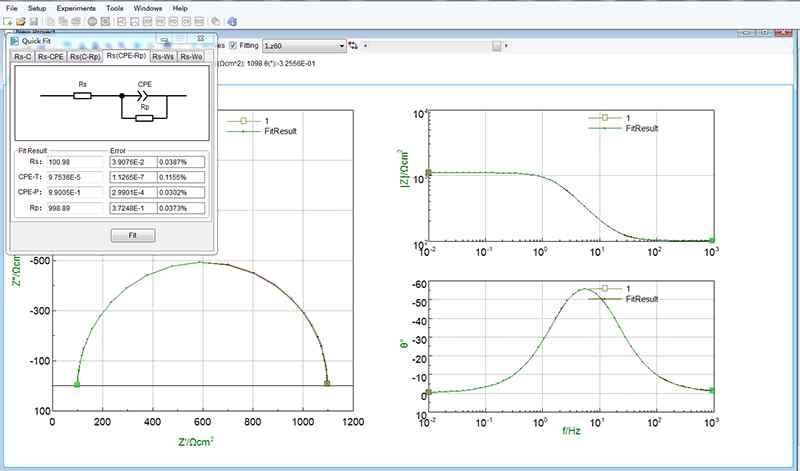This screenshot has width=800, height=471.
Task: Click the Nyquist data marker near Z' 100
Action: pyautogui.click(x=77, y=384)
